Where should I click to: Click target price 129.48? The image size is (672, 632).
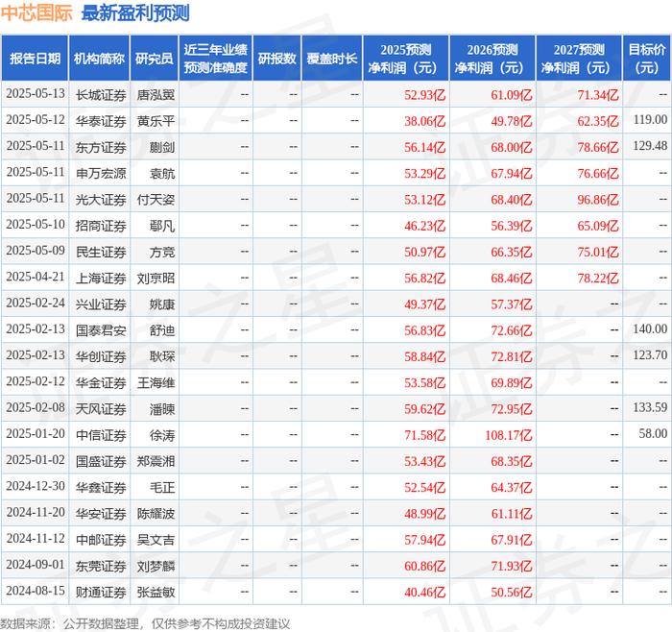pyautogui.click(x=650, y=146)
